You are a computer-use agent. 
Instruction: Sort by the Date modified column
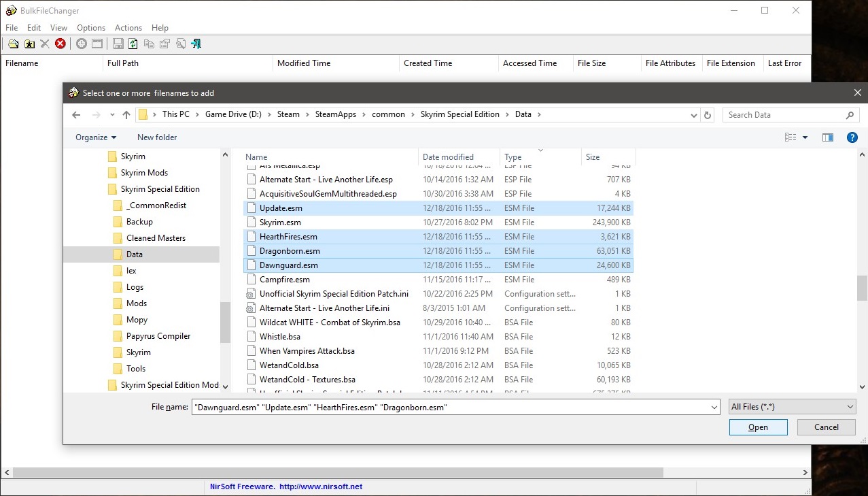click(x=459, y=157)
